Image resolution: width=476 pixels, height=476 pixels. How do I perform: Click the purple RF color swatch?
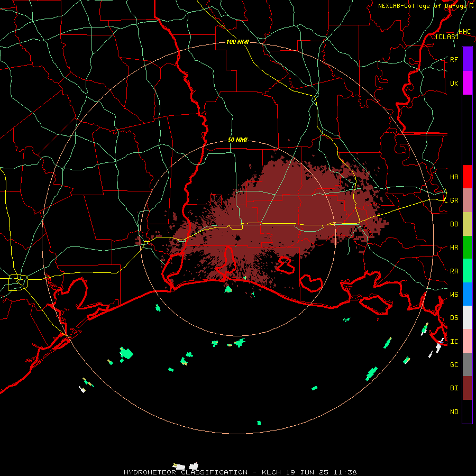467,59
